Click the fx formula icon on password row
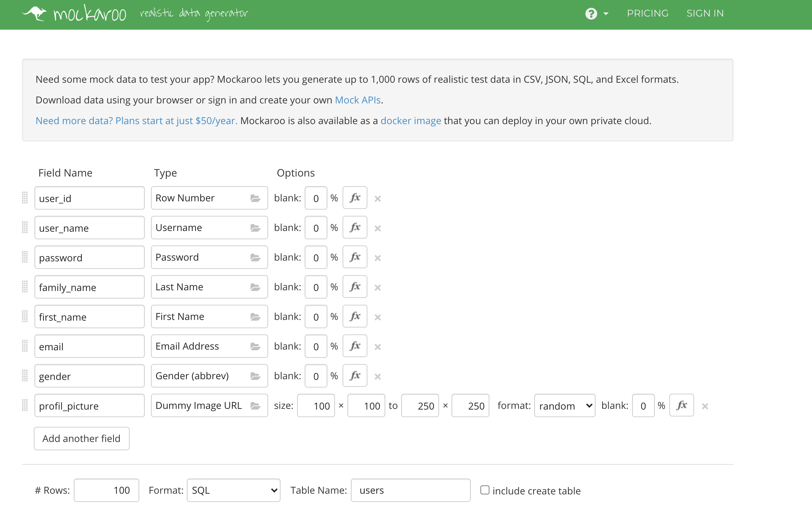The width and height of the screenshot is (812, 513). pyautogui.click(x=355, y=257)
